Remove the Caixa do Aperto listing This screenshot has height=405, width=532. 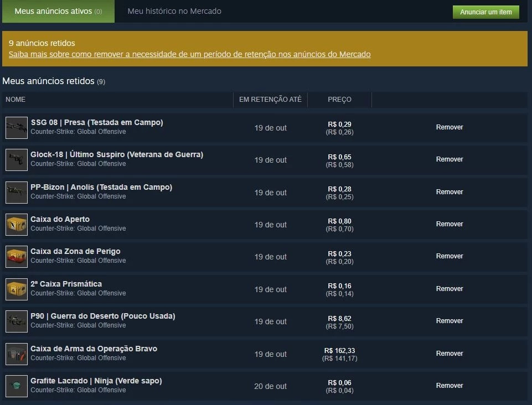449,224
